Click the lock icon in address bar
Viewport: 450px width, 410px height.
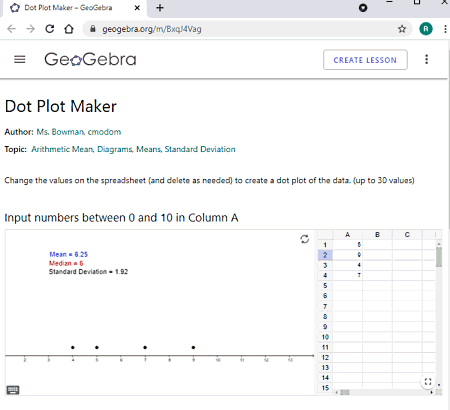click(93, 29)
